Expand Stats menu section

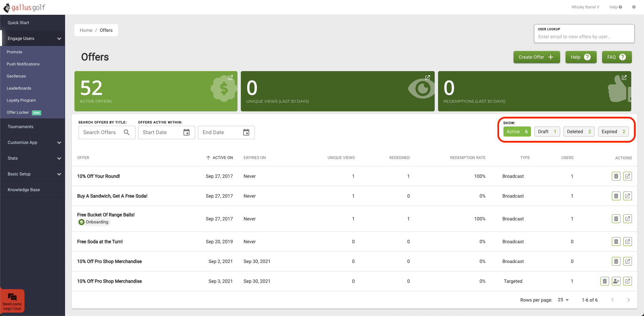(x=33, y=158)
